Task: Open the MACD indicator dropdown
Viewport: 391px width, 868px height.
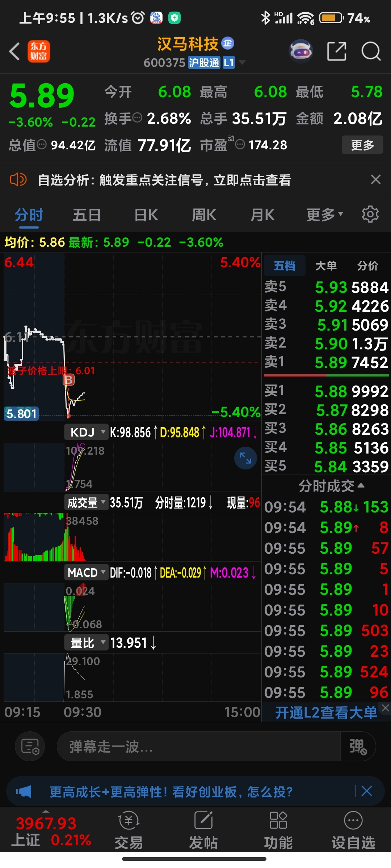Action: pos(86,573)
